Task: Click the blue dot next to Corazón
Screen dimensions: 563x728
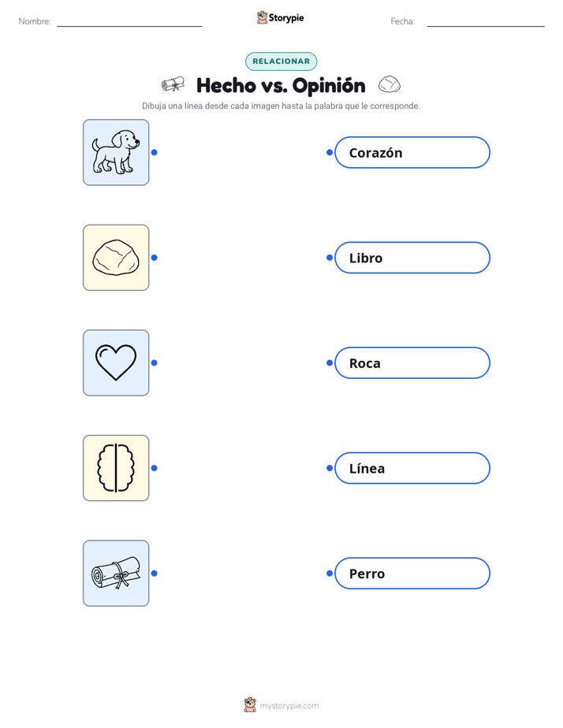Action: point(330,152)
